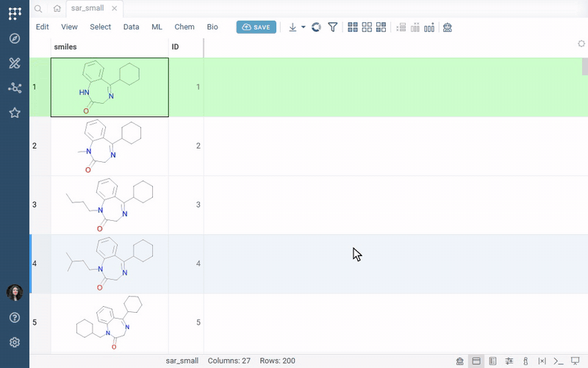The height and width of the screenshot is (368, 588).
Task: Click the vertical scrollbar thumb
Action: (584, 67)
